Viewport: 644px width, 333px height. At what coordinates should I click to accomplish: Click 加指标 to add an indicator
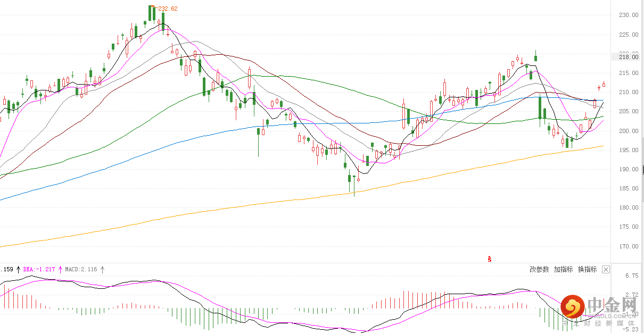563,270
